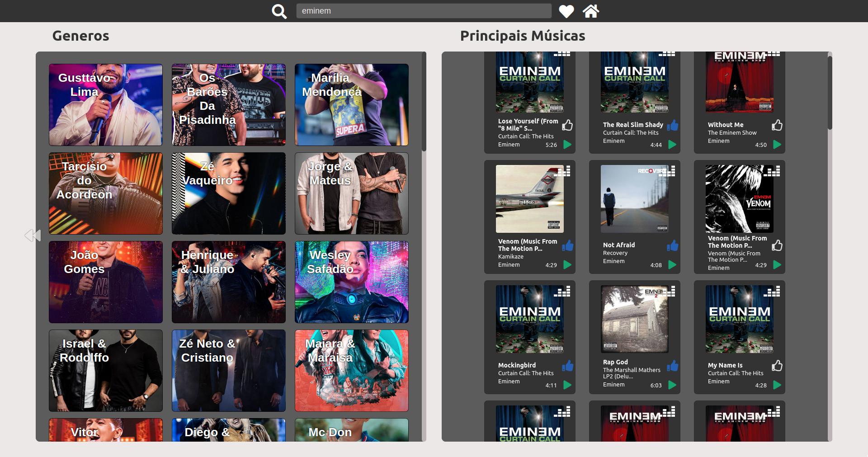Select Israel & Rodolffo card
Image resolution: width=868 pixels, height=457 pixels.
coord(106,371)
